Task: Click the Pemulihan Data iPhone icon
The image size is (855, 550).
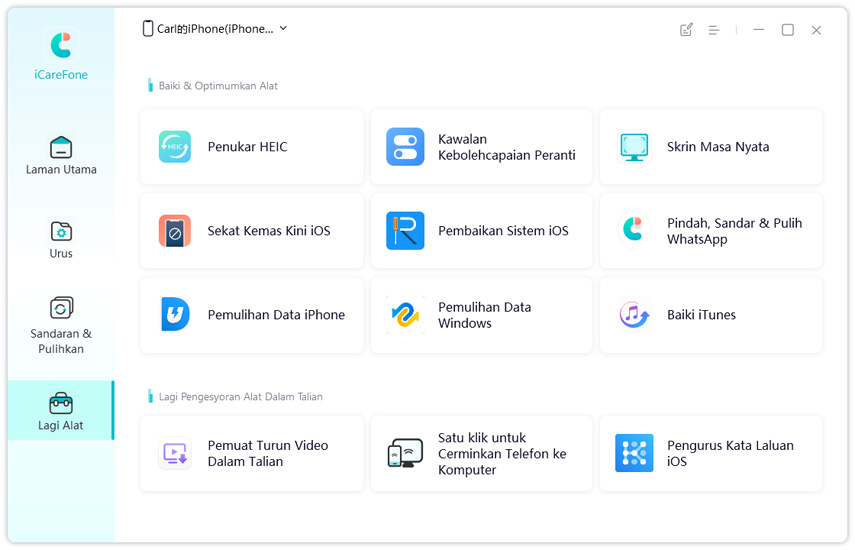Action: [175, 315]
